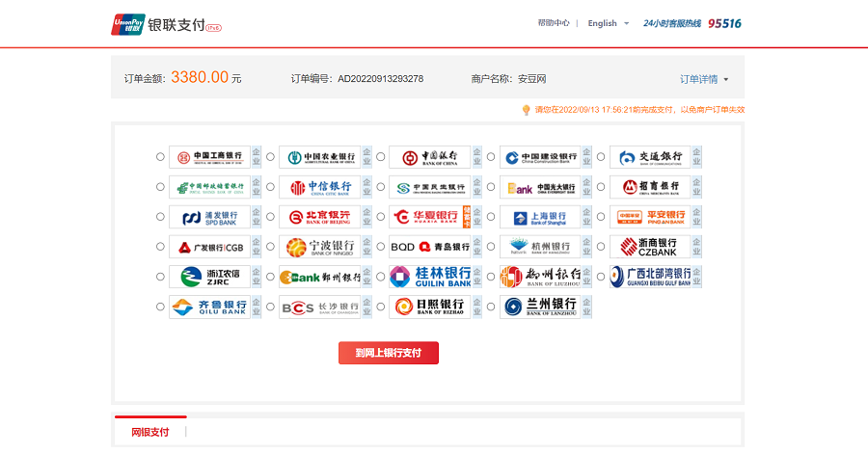Screen dimensions: 868x454
Task: Click the 3380.00 order amount
Action: (200, 77)
